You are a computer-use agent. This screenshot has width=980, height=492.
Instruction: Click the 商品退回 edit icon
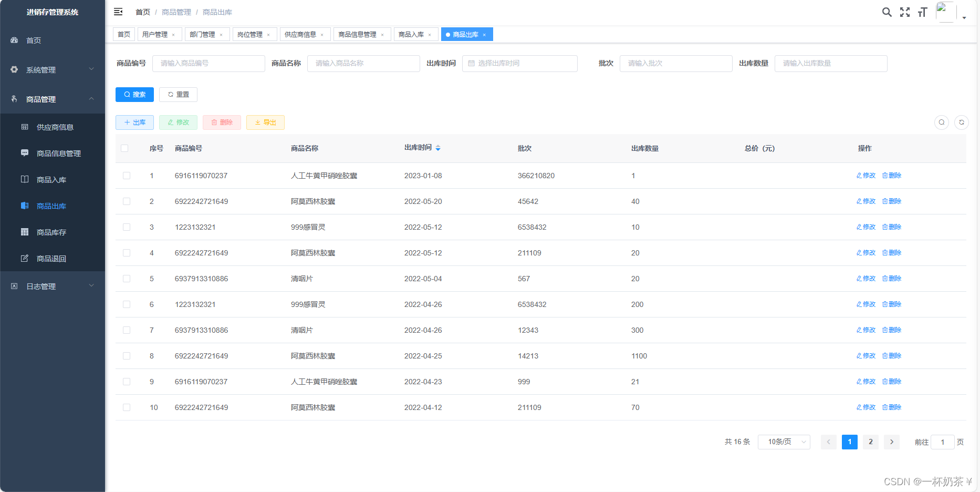tap(25, 258)
